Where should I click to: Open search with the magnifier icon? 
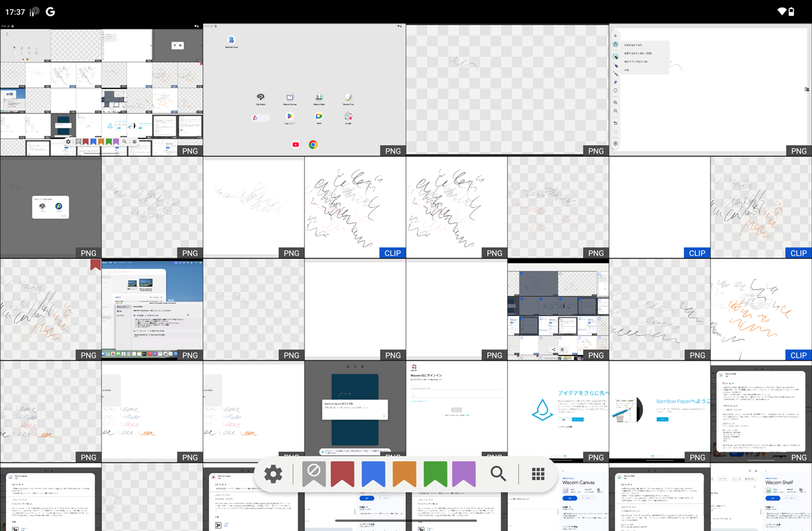pyautogui.click(x=498, y=474)
